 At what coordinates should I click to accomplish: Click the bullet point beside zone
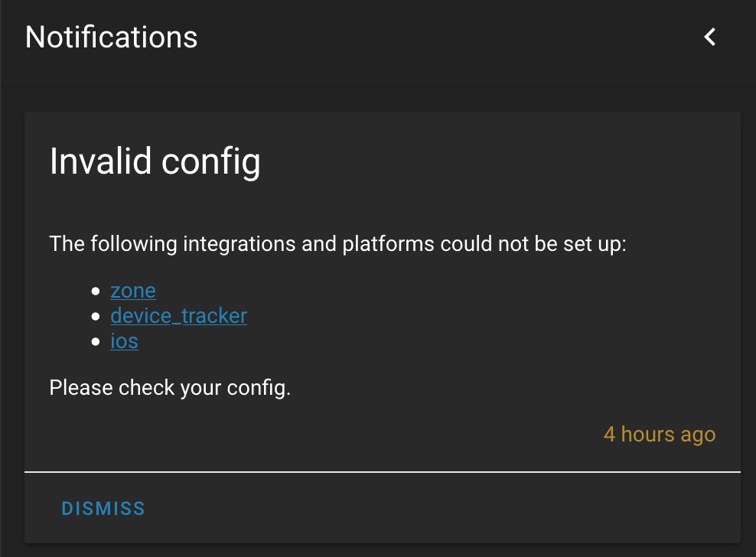(x=96, y=292)
